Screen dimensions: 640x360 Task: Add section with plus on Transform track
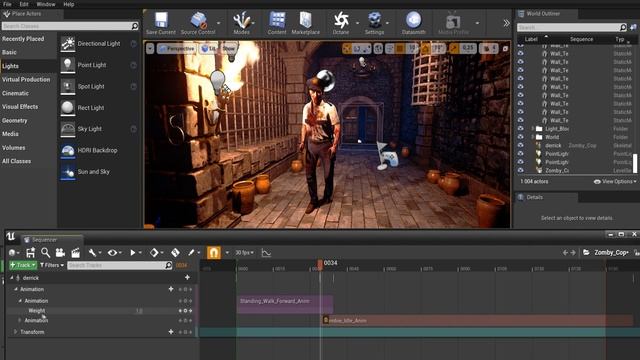[171, 332]
